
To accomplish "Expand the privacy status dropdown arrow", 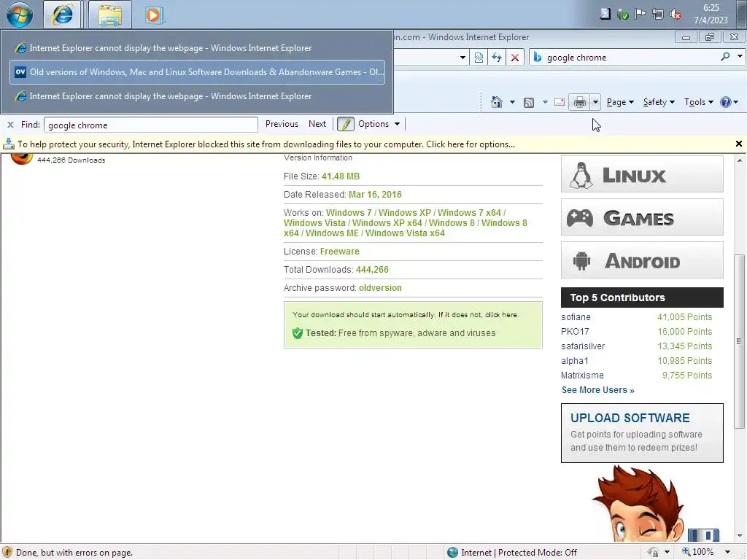I will click(667, 553).
